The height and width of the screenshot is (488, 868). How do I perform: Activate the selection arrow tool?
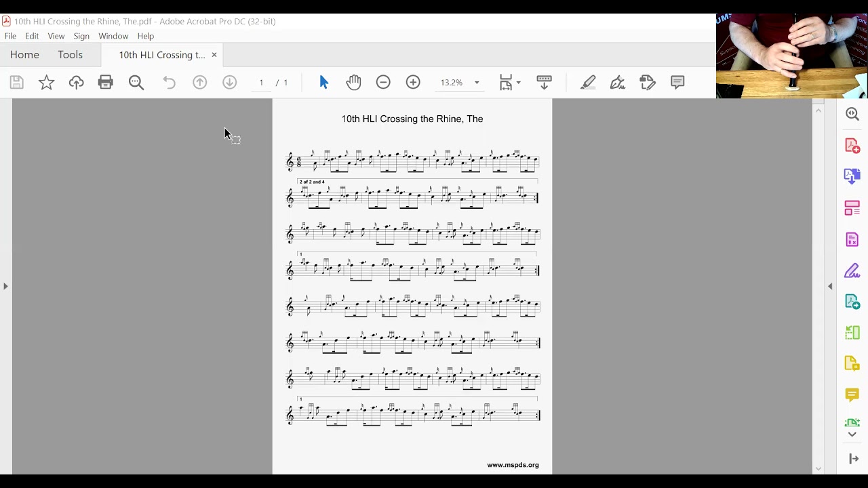pos(323,82)
